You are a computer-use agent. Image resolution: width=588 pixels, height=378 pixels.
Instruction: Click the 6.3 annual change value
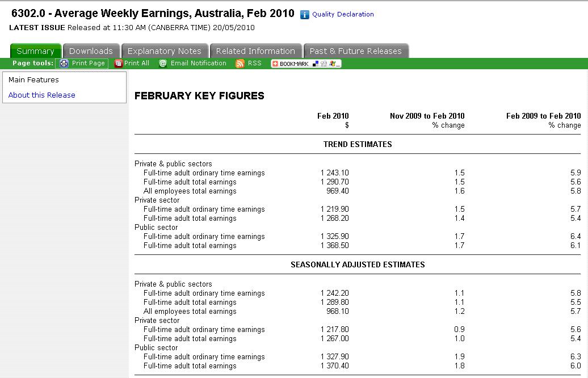pyautogui.click(x=576, y=356)
